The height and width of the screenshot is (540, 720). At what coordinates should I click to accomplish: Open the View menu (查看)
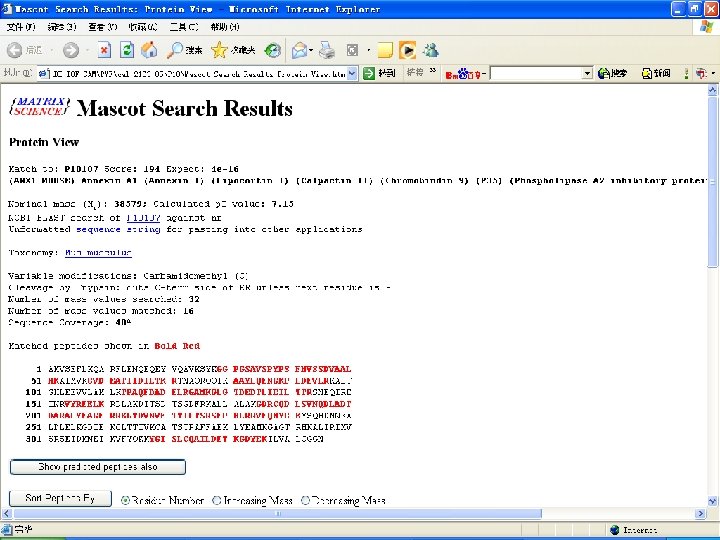pyautogui.click(x=102, y=27)
